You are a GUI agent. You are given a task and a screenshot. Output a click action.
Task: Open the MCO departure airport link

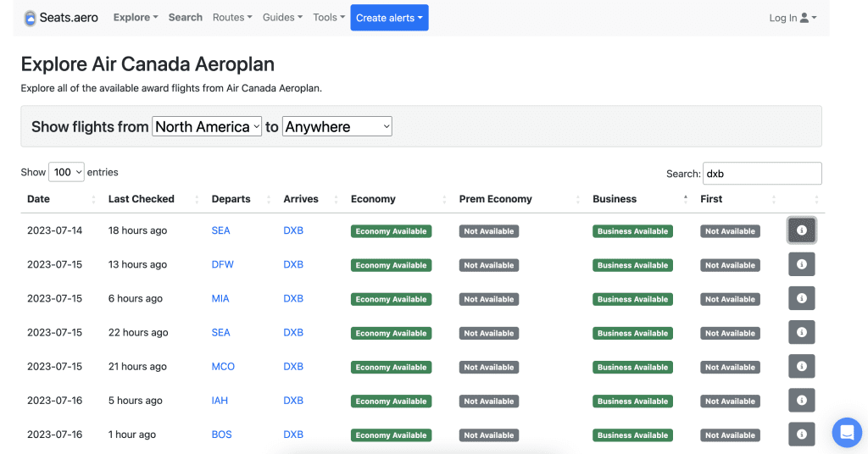[223, 367]
